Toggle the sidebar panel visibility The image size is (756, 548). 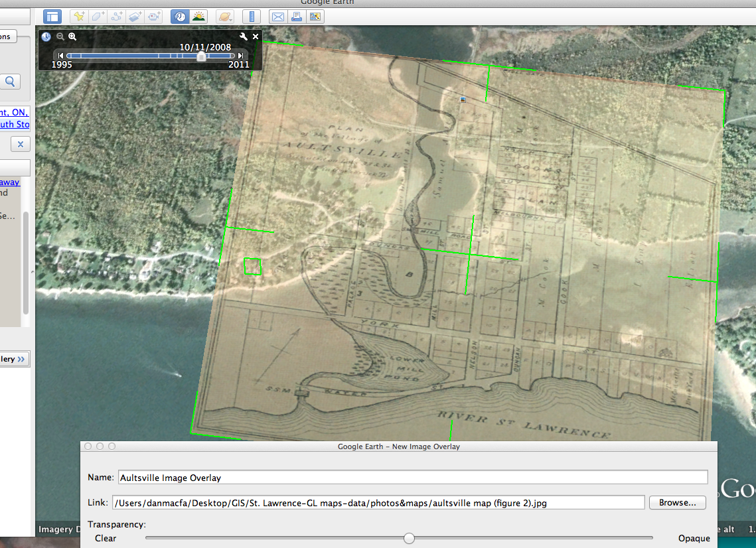pos(52,16)
